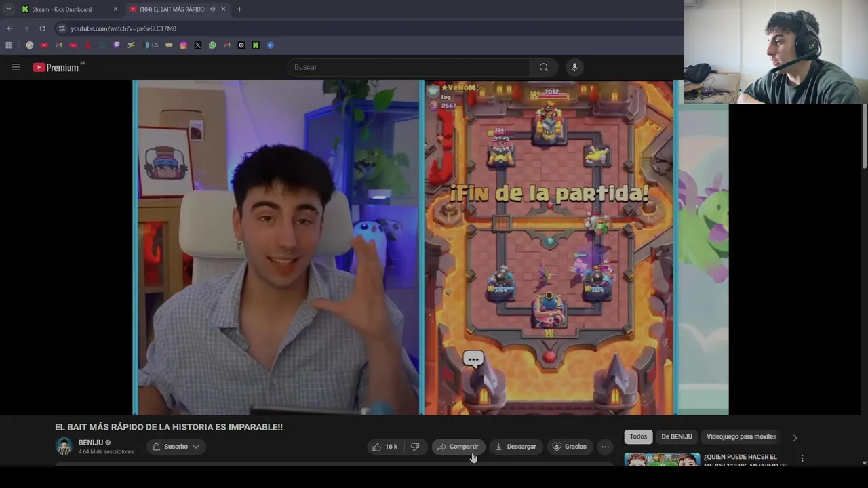The width and height of the screenshot is (868, 488).
Task: Open the tab search chevron button
Action: [9, 9]
